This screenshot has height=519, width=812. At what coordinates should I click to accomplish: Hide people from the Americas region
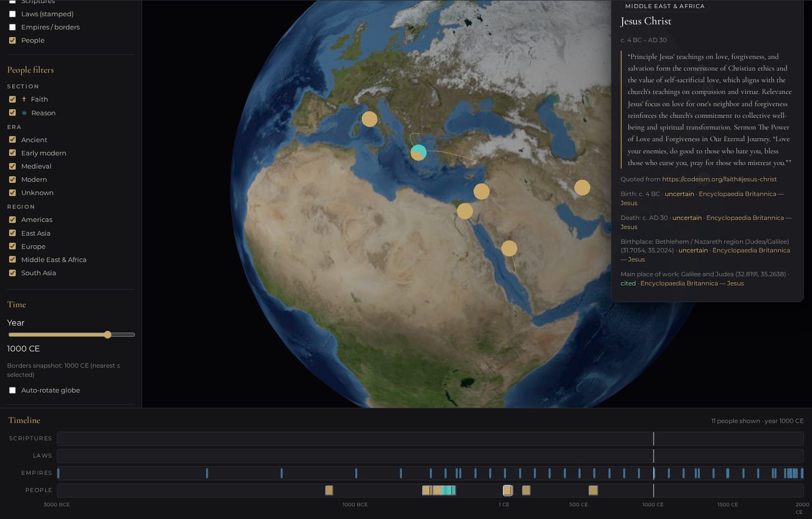(x=12, y=220)
